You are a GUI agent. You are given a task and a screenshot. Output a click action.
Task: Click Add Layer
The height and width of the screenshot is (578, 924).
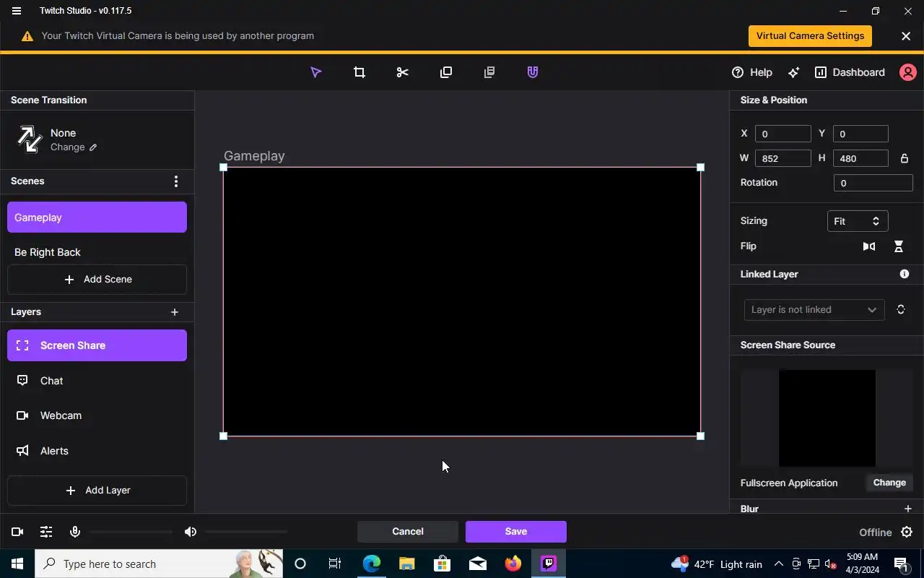click(97, 491)
